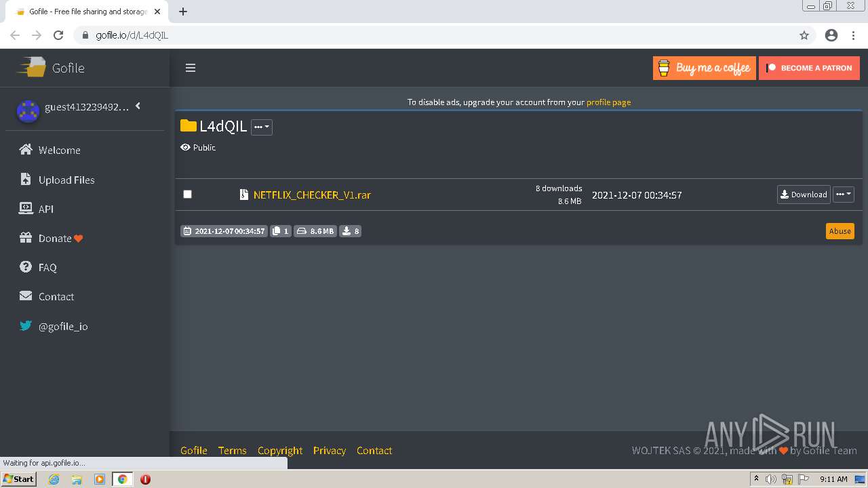The image size is (868, 488).
Task: Click the download count badge
Action: coord(351,231)
